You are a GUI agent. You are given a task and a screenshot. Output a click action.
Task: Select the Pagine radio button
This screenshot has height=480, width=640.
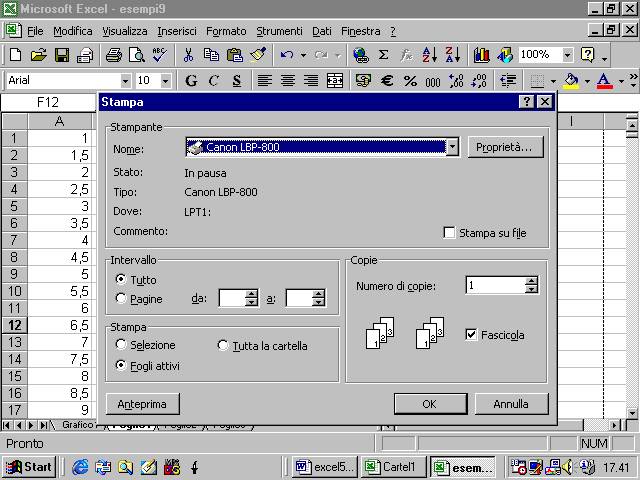click(120, 298)
